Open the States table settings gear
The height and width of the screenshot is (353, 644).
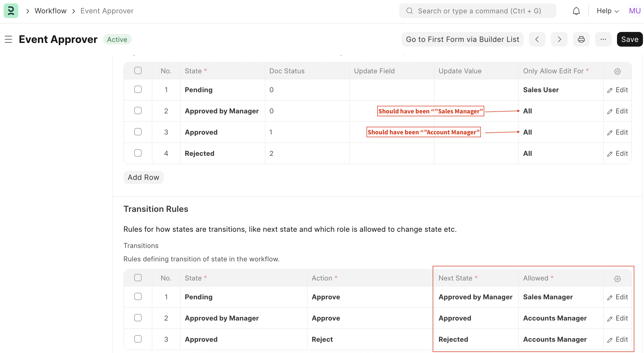(x=618, y=71)
